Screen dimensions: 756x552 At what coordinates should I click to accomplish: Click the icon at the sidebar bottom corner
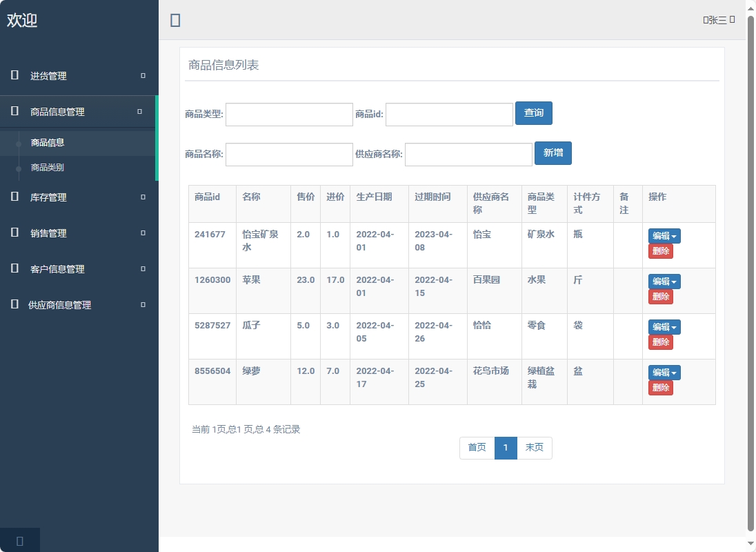click(19, 540)
